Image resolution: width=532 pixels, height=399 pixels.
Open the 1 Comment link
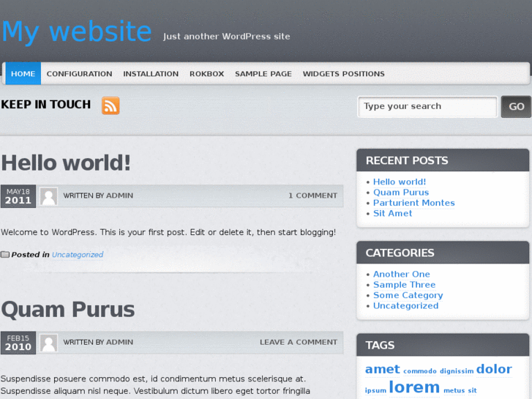point(312,195)
